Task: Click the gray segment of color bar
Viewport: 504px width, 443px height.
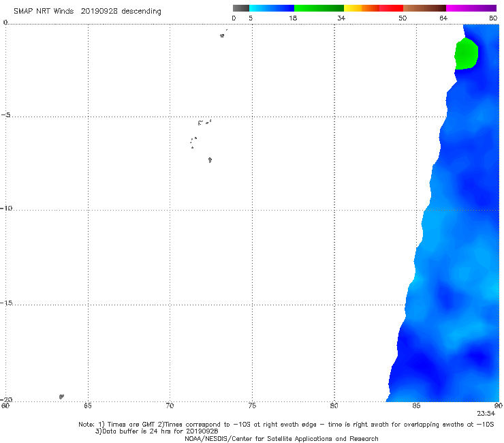Action: tap(241, 8)
